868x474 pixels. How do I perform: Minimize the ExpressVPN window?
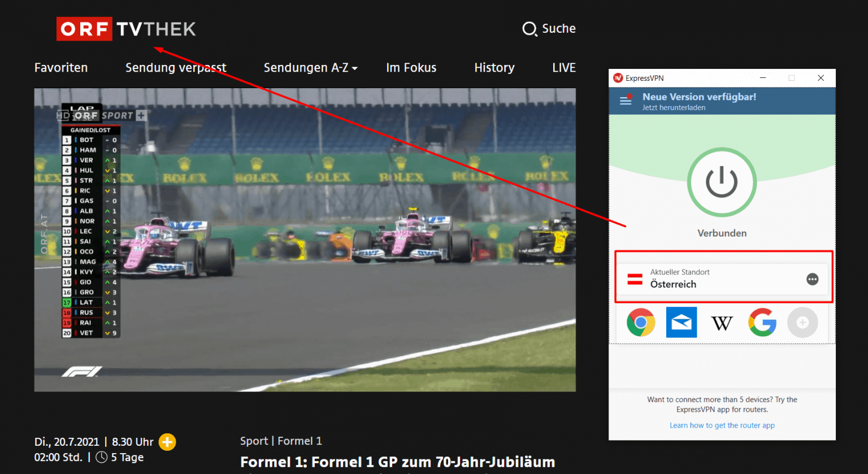tap(762, 78)
